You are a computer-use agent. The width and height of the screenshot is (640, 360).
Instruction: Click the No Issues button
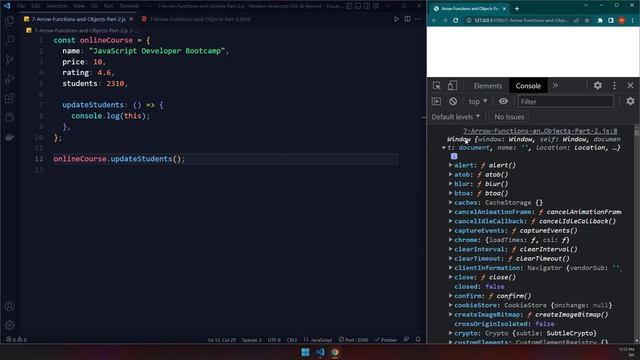point(509,117)
